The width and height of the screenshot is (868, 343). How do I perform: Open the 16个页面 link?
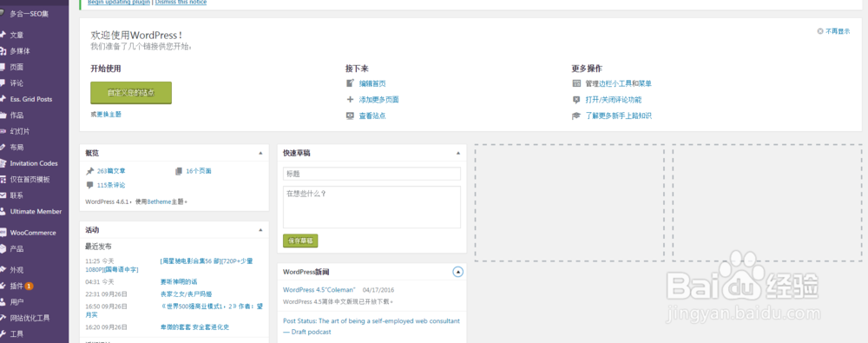199,171
